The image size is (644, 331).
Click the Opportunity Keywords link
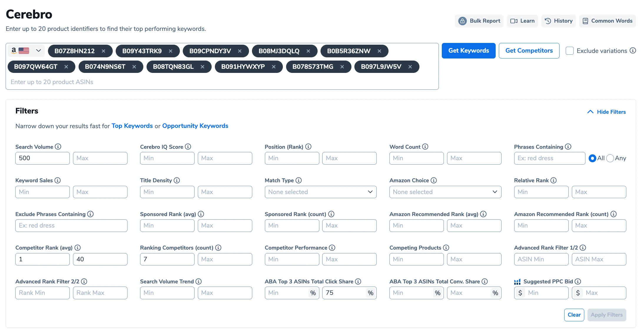point(195,126)
